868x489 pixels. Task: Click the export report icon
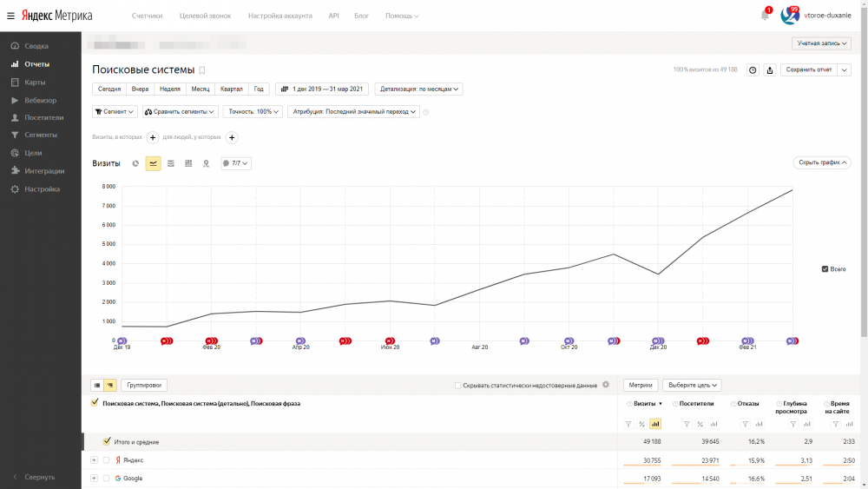[x=769, y=70]
